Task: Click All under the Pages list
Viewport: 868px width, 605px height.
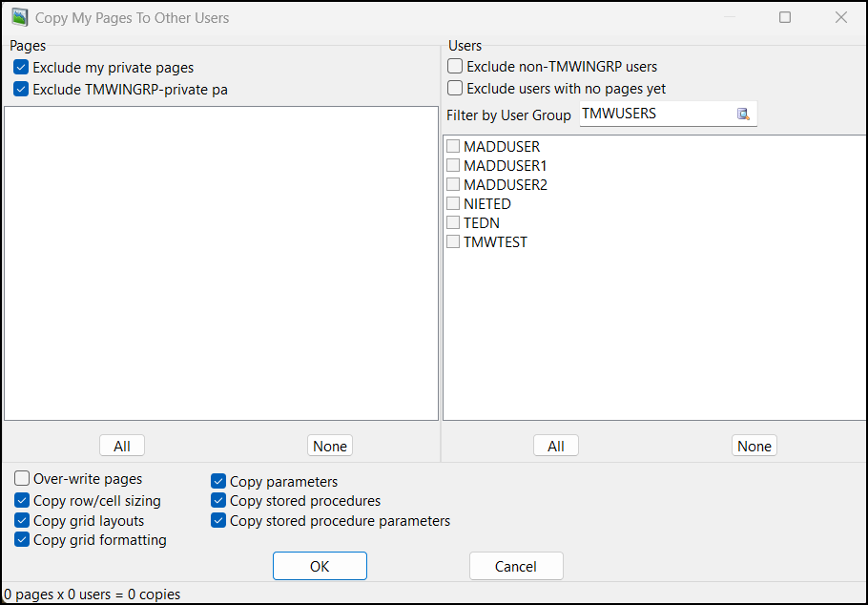Action: pyautogui.click(x=121, y=445)
